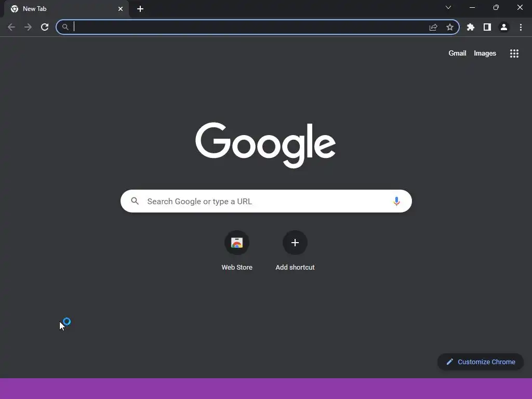Click the Web Store label text
This screenshot has height=399, width=532.
pyautogui.click(x=237, y=268)
